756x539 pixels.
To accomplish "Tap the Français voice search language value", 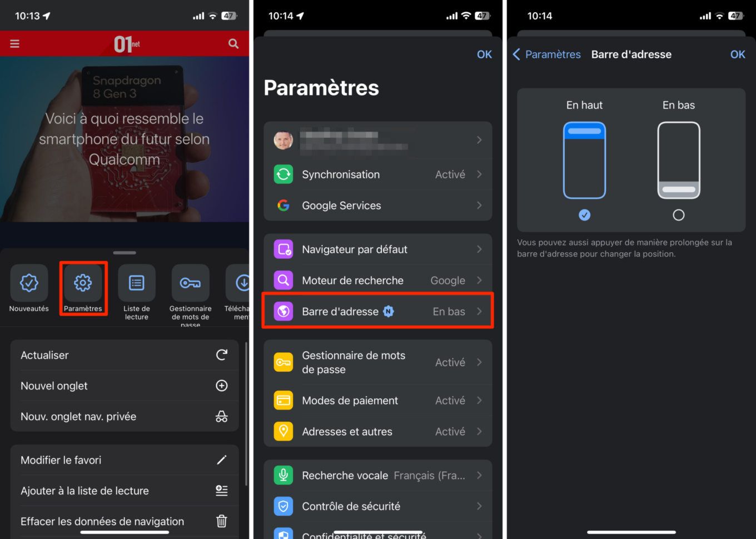I will [x=429, y=476].
